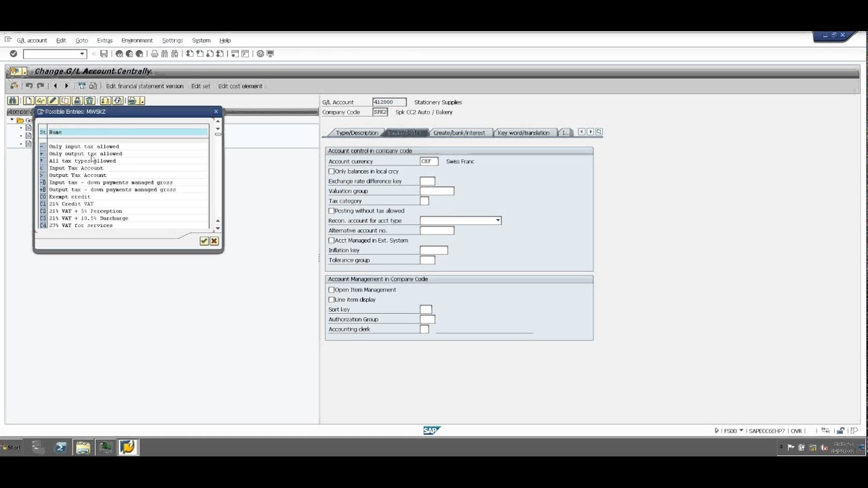This screenshot has height=488, width=868.
Task: Click the Delete trash can icon
Action: coord(90,100)
